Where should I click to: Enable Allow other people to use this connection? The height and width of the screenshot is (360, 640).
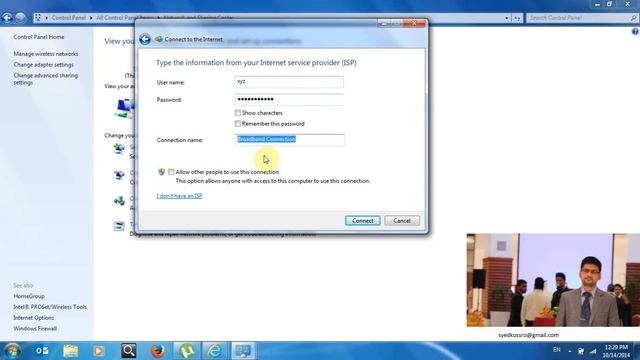(171, 172)
